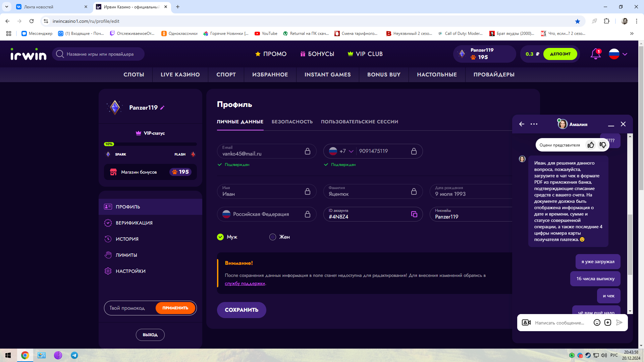Open НАСТРОЙКИ in the sidebar
This screenshot has width=644, height=362.
(x=151, y=271)
